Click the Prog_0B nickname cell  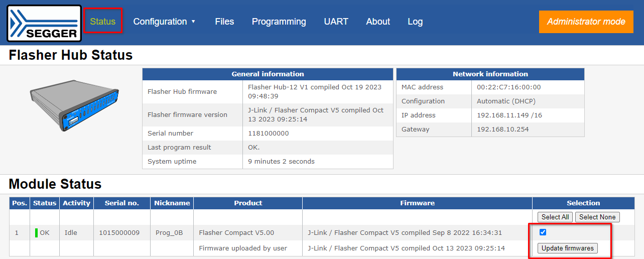point(169,233)
